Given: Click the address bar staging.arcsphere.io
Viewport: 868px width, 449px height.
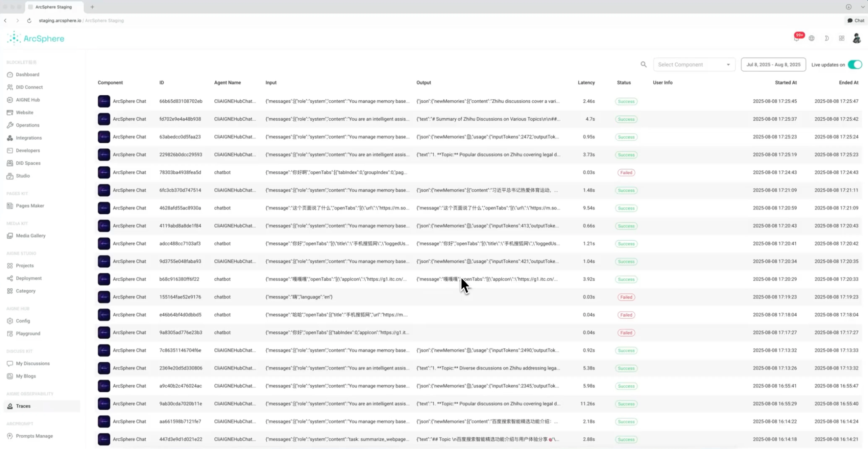Looking at the screenshot, I should point(60,21).
